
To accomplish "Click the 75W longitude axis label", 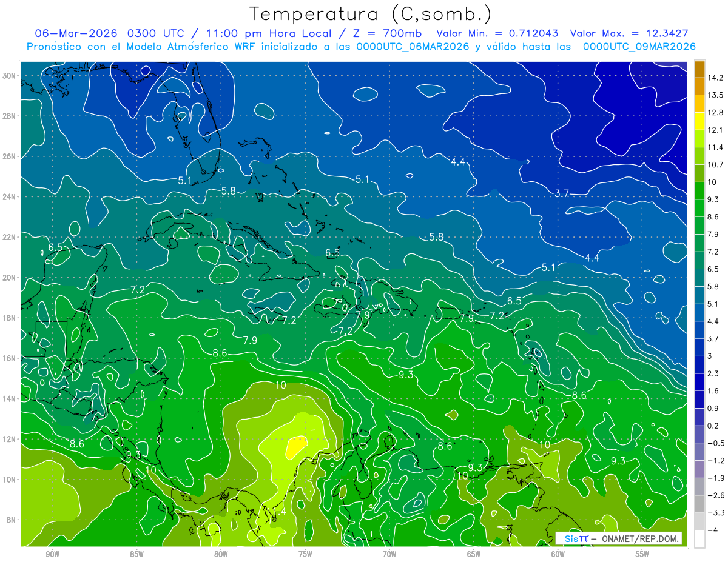I will point(305,554).
